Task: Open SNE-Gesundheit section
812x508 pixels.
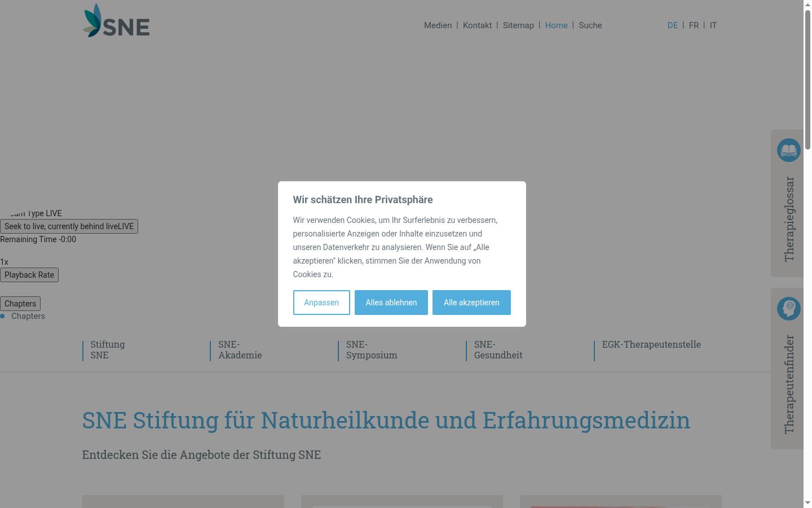Action: tap(498, 350)
